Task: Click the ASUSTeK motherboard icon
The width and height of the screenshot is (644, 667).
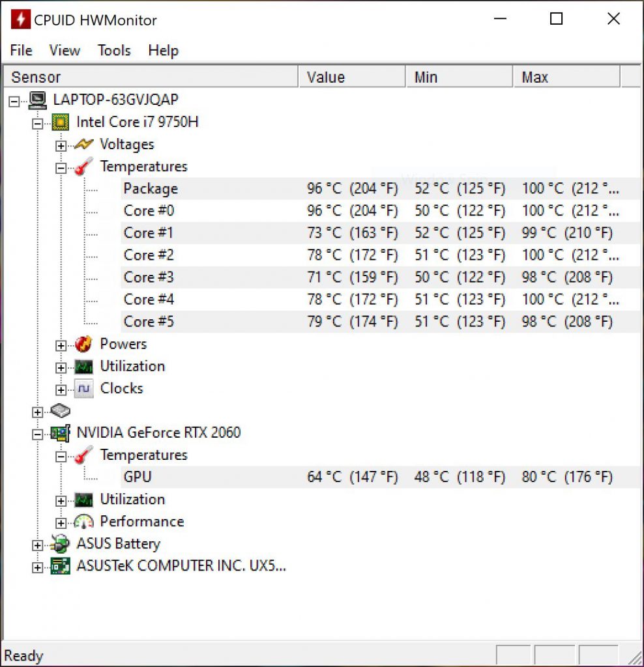Action: pyautogui.click(x=61, y=566)
